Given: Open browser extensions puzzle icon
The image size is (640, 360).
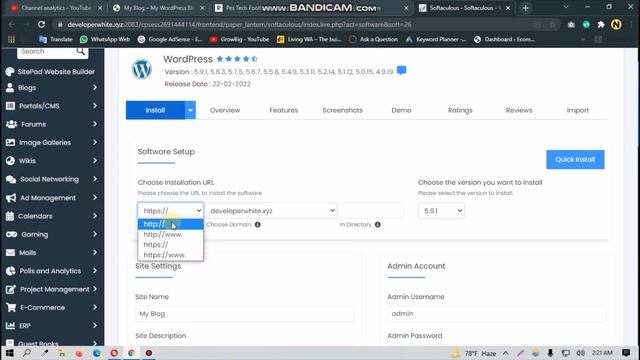Looking at the screenshot, I should point(601,24).
